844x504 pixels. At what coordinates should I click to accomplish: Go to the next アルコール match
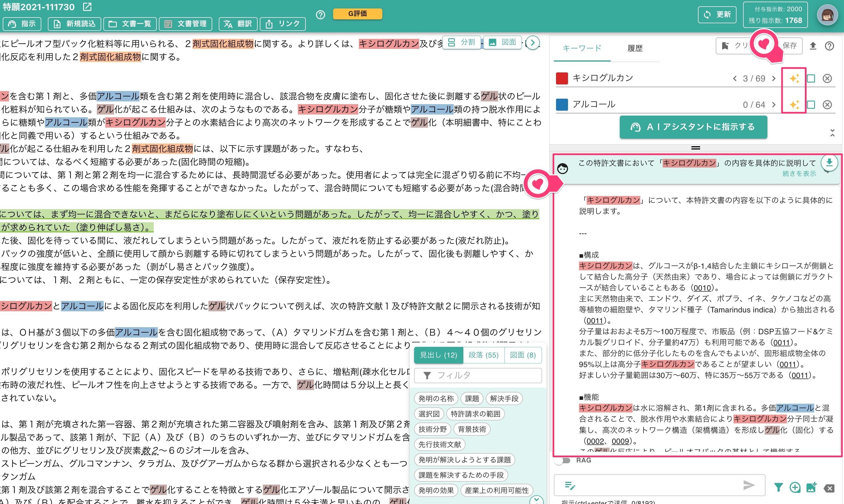[774, 105]
